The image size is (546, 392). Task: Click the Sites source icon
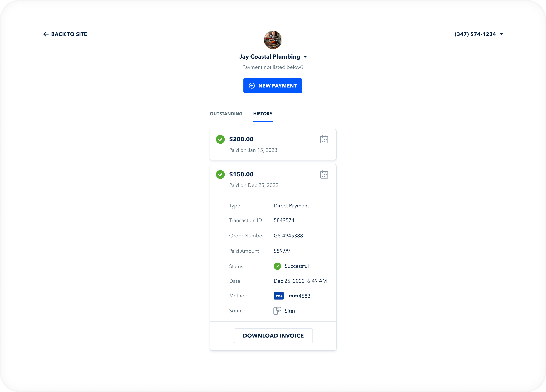(x=277, y=311)
